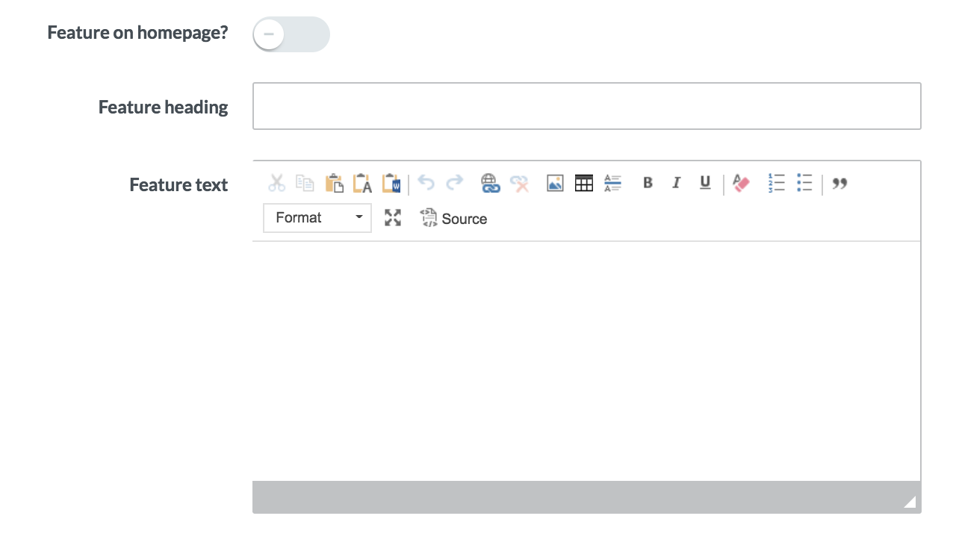Viewport: 953px width, 560px height.
Task: Open the Format dropdown
Action: (x=317, y=218)
